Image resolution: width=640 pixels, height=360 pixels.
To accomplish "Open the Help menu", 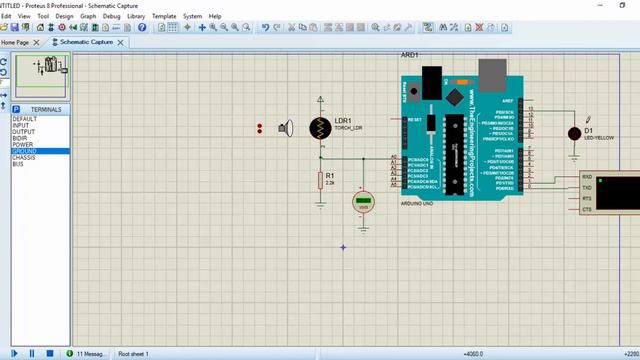I will point(215,16).
